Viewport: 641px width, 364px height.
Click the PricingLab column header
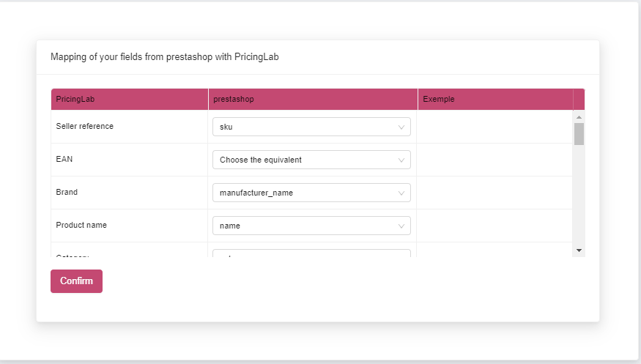coord(75,100)
